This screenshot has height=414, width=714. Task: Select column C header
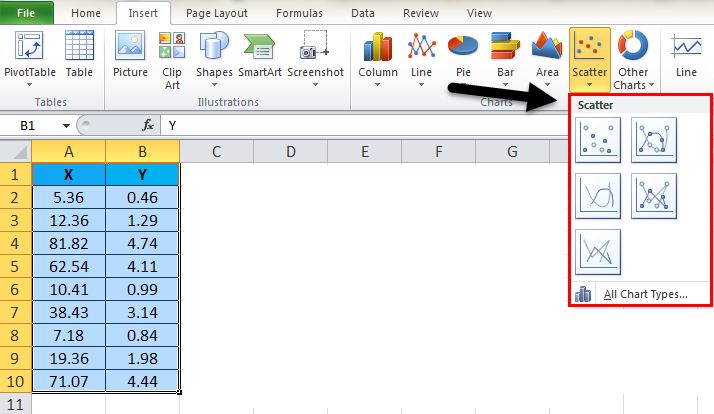(216, 151)
